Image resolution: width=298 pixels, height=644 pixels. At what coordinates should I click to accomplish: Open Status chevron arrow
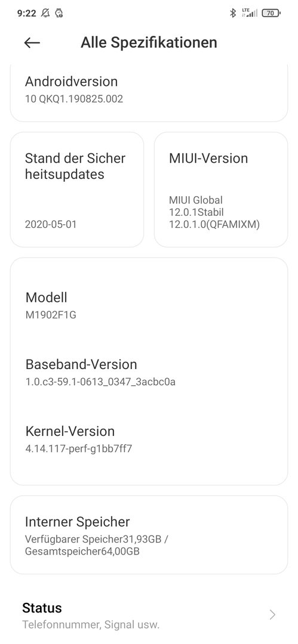point(272,614)
